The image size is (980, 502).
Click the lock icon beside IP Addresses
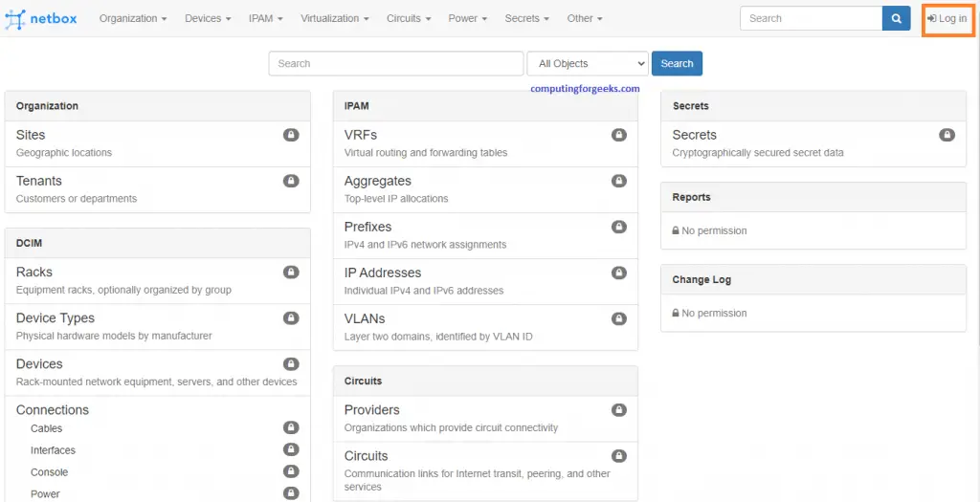point(619,273)
